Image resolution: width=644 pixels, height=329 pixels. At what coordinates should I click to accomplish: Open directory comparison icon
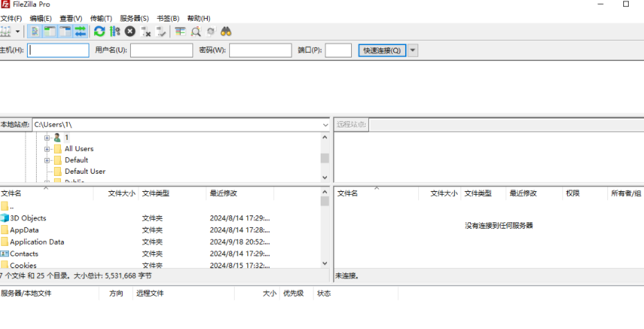180,31
